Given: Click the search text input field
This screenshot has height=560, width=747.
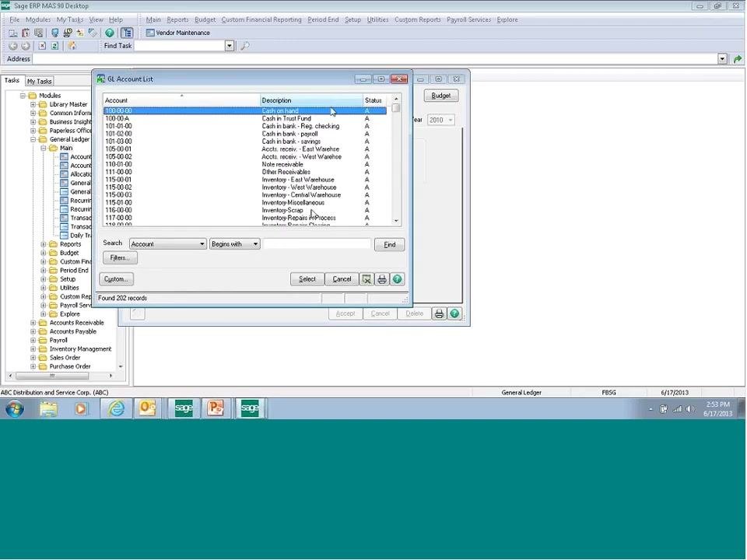Looking at the screenshot, I should (x=317, y=244).
